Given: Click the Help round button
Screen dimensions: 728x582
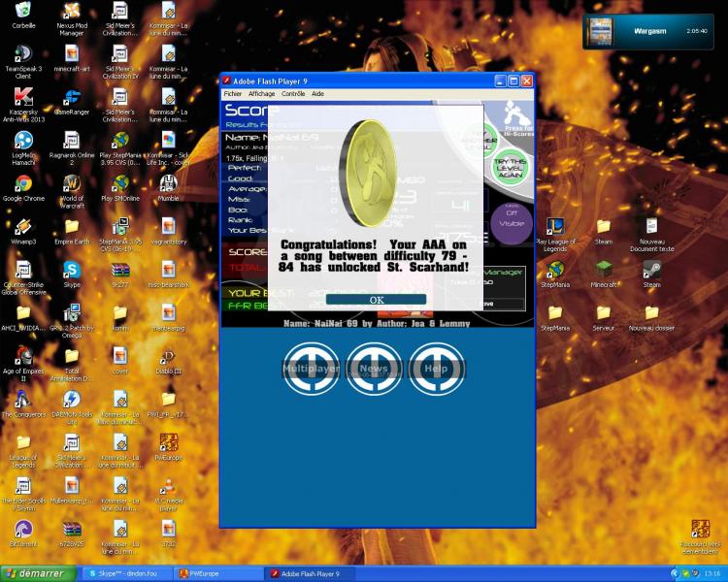Looking at the screenshot, I should coord(436,369).
